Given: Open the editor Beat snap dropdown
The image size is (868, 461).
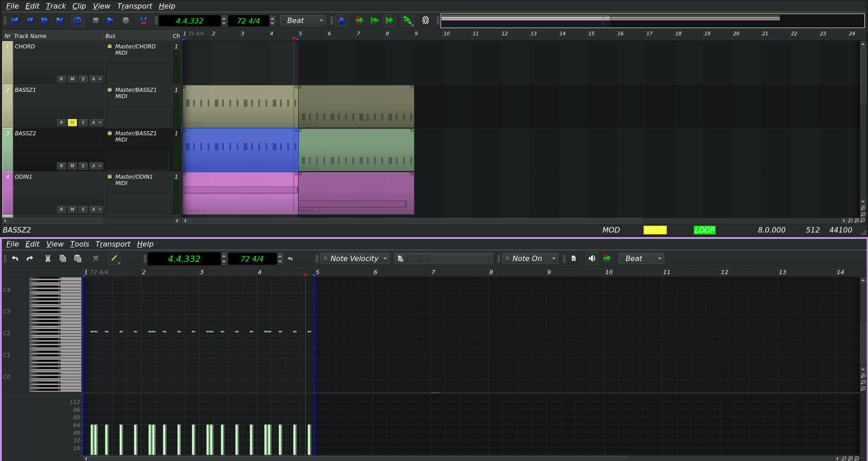Looking at the screenshot, I should click(x=641, y=258).
